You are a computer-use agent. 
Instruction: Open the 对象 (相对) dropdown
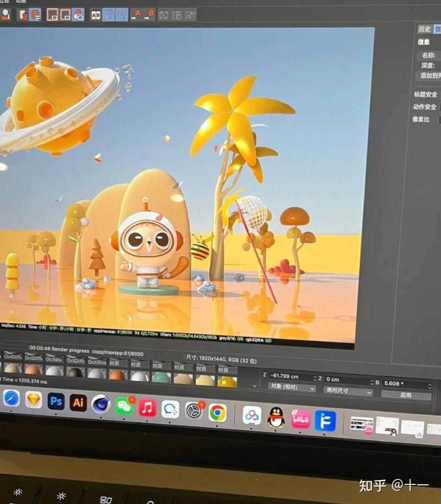292,387
